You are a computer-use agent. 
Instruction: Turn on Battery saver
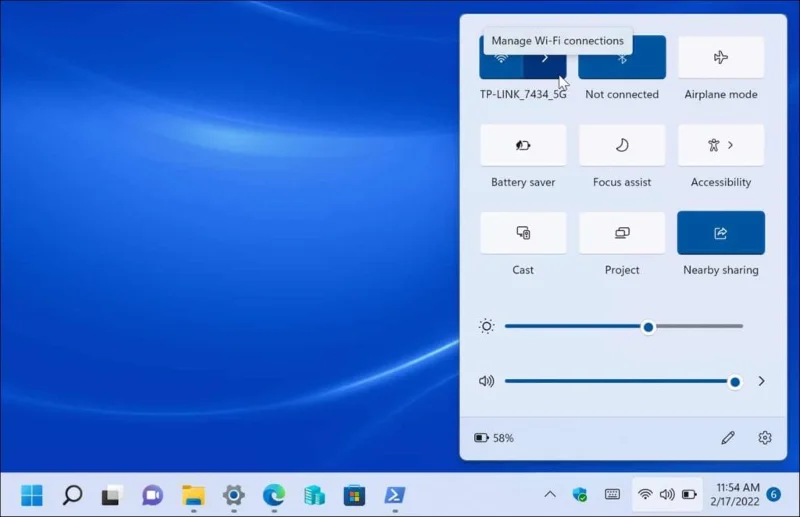click(x=523, y=145)
